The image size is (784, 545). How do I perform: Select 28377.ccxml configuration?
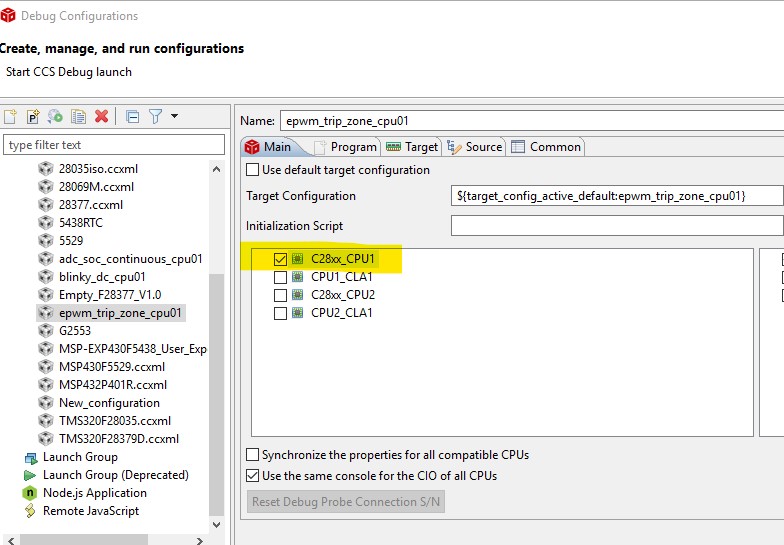click(x=90, y=205)
